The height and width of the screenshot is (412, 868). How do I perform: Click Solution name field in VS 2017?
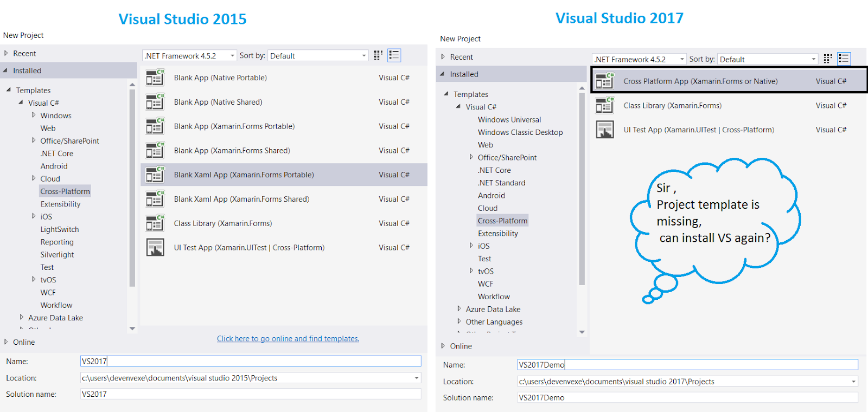click(x=688, y=398)
